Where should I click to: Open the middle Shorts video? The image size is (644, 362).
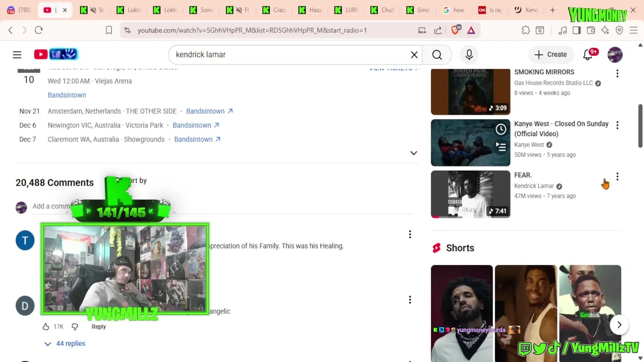point(526,313)
